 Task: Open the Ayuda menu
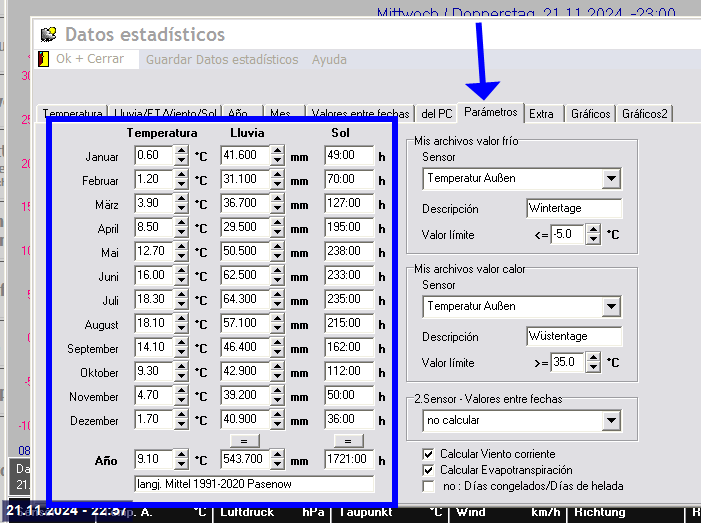[329, 59]
